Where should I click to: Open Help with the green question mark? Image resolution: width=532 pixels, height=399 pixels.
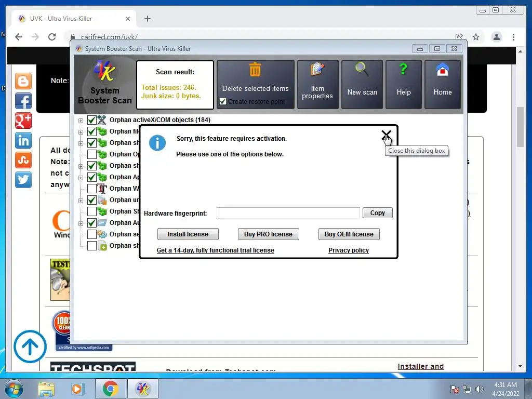(x=403, y=69)
